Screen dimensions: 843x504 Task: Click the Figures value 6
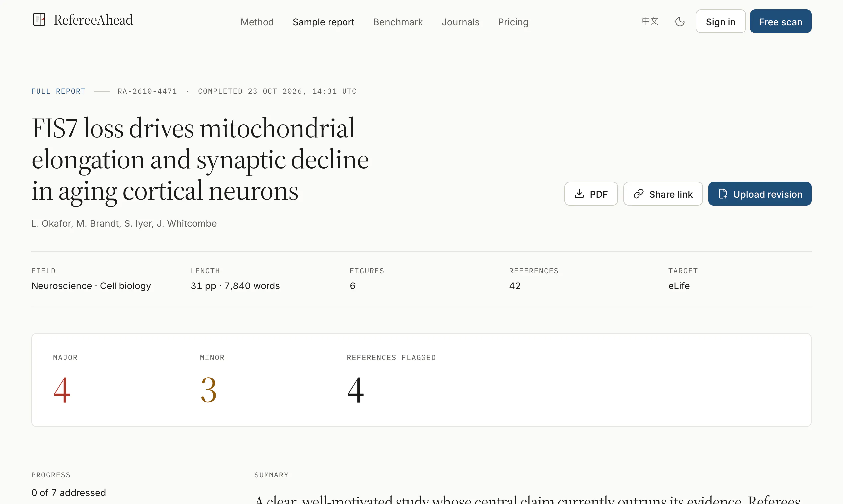point(352,286)
